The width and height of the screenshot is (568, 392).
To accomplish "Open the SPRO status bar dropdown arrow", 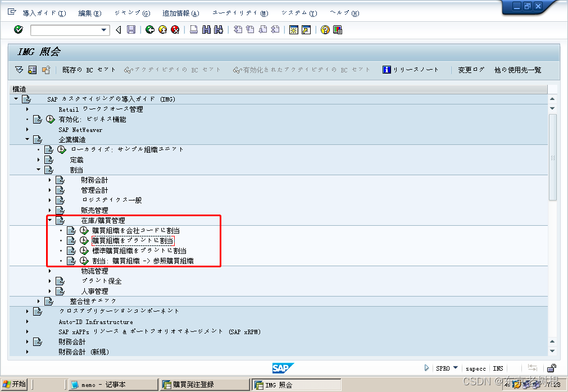I will [455, 368].
